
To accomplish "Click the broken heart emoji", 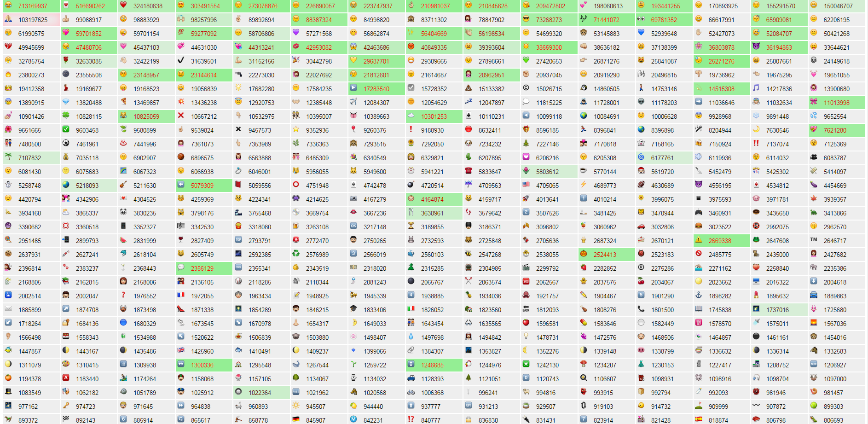I will tap(8, 47).
